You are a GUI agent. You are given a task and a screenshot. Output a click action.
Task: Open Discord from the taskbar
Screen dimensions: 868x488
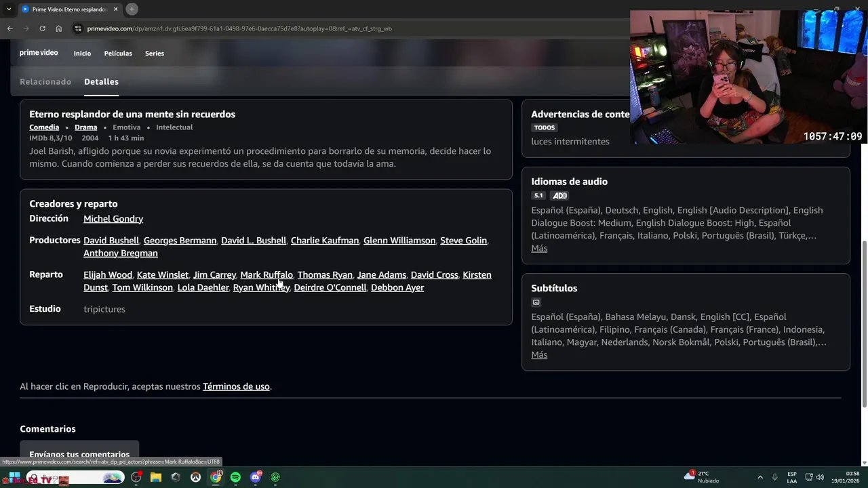pyautogui.click(x=256, y=477)
